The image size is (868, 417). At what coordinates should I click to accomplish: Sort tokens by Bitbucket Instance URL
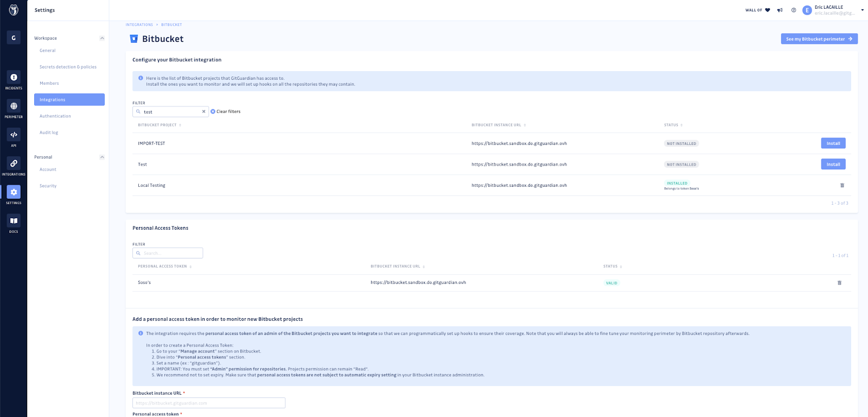(x=398, y=266)
